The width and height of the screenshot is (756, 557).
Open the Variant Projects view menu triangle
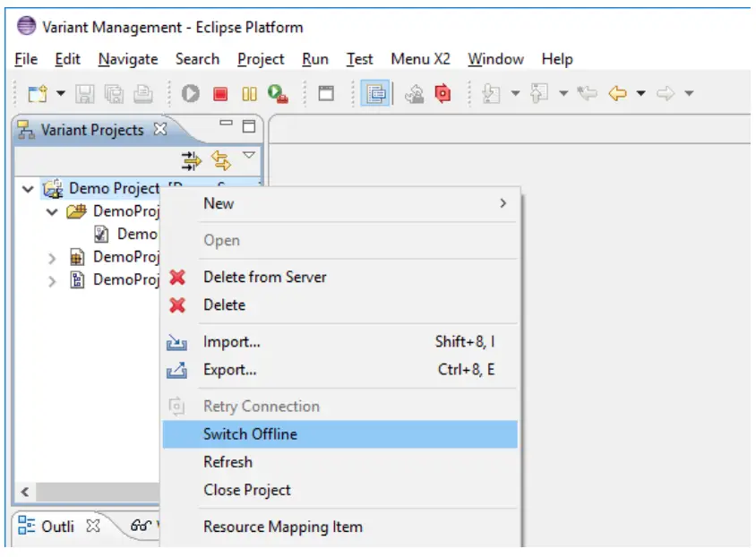click(249, 155)
